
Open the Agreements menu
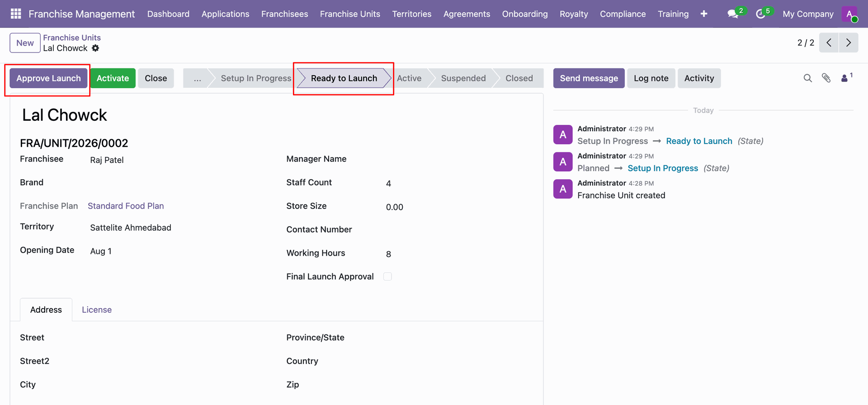click(467, 14)
